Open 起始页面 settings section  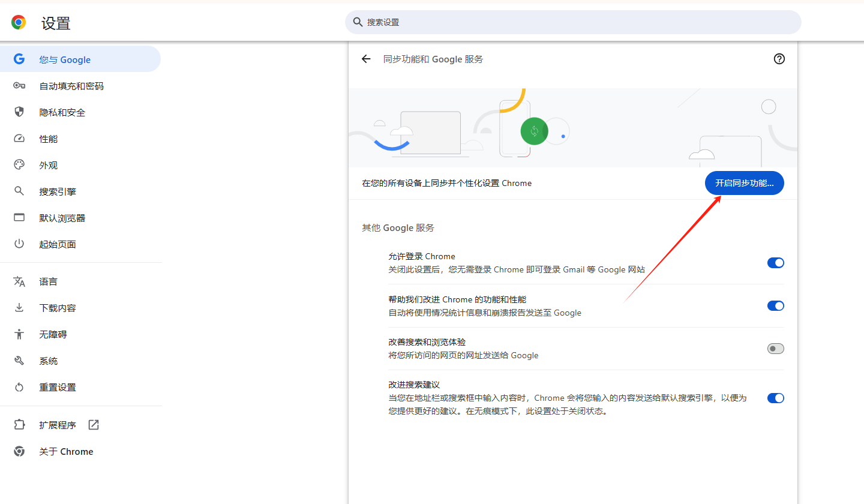[80, 244]
